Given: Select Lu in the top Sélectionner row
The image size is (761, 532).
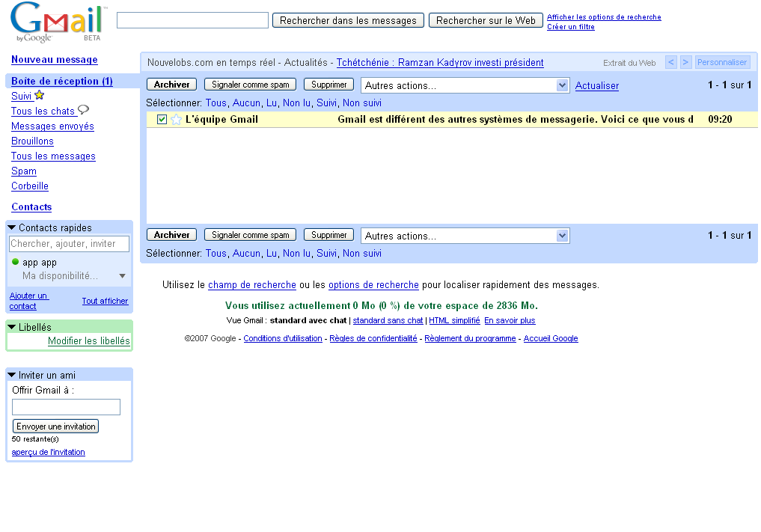Looking at the screenshot, I should [272, 103].
